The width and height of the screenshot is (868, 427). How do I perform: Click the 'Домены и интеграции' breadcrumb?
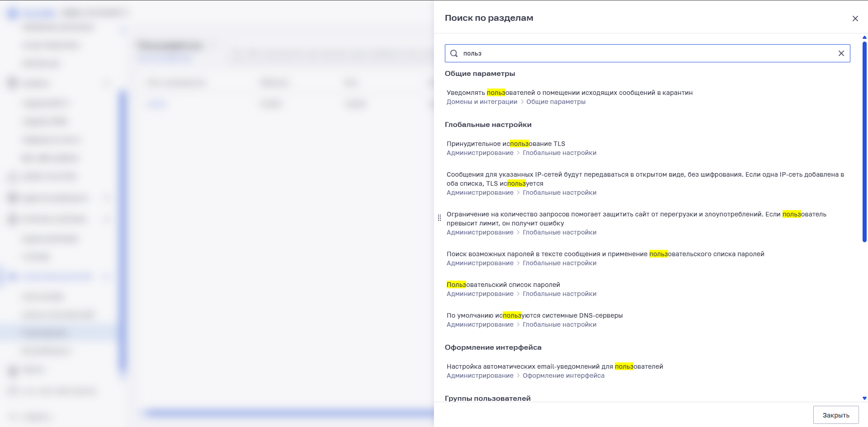pos(482,102)
